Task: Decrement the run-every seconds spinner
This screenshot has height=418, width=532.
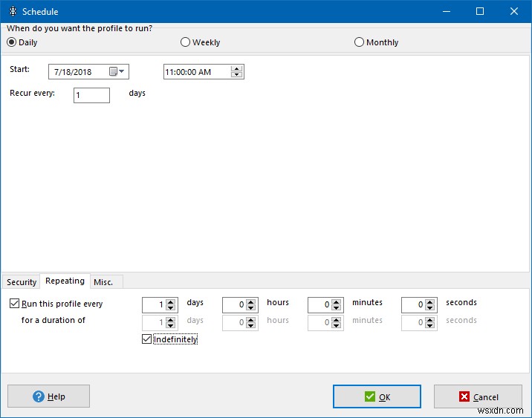Action: [429, 308]
